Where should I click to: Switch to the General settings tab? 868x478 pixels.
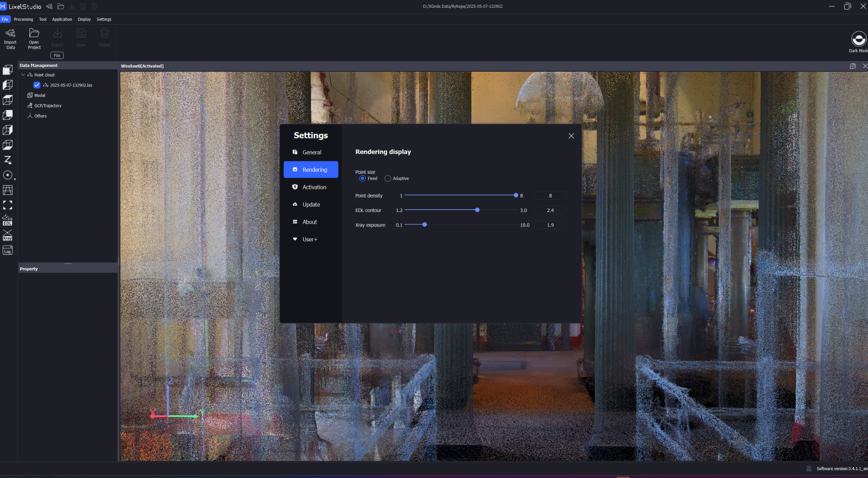tap(311, 152)
